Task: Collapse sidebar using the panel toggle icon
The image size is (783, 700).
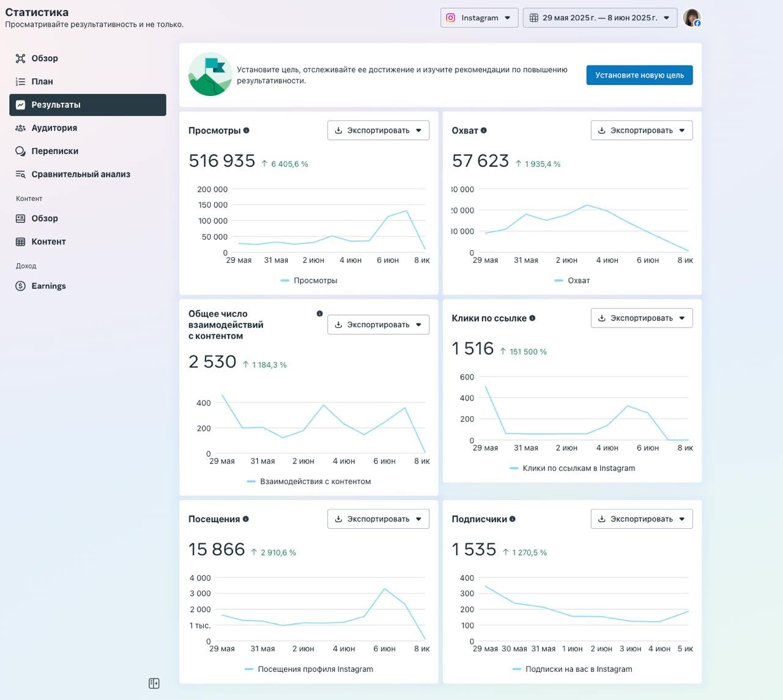Action: click(154, 683)
